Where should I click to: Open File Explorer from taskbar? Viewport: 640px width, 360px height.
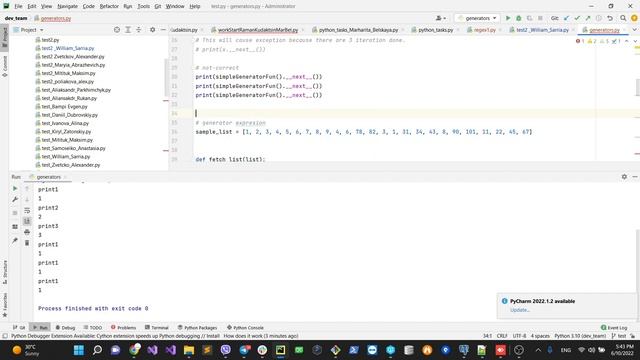(x=189, y=350)
